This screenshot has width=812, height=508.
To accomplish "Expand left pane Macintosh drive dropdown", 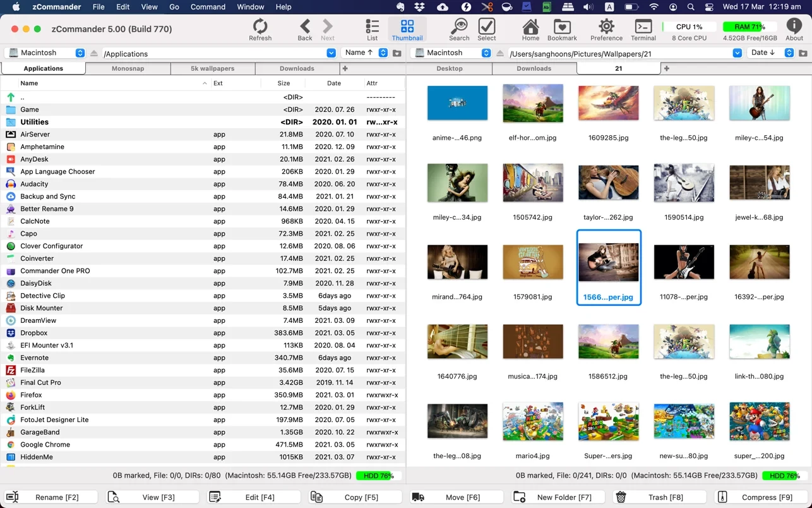I will [x=80, y=53].
